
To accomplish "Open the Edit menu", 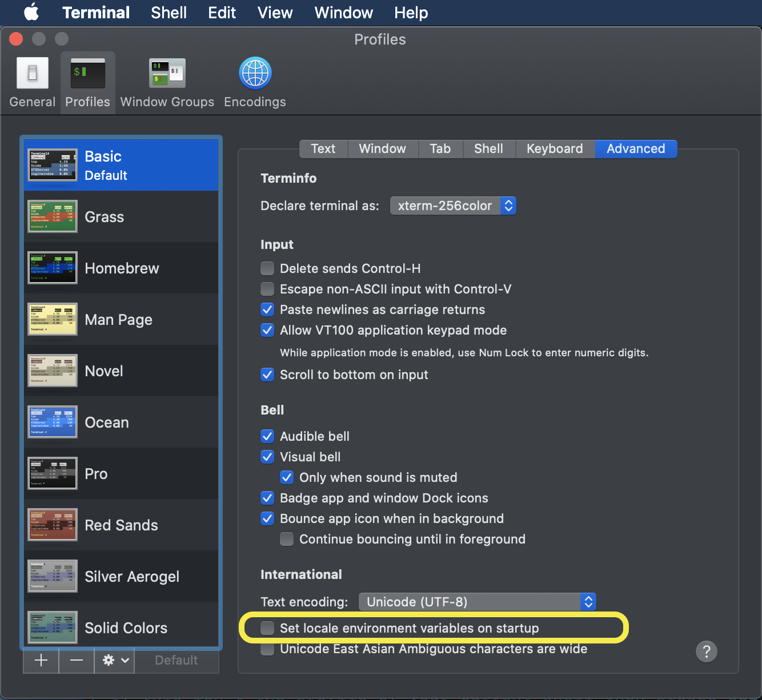I will [222, 13].
